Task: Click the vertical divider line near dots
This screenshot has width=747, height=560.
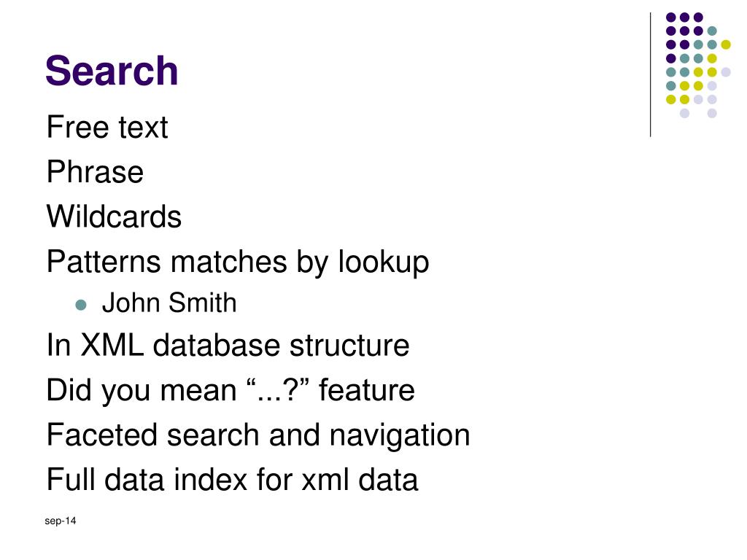Action: [x=650, y=75]
